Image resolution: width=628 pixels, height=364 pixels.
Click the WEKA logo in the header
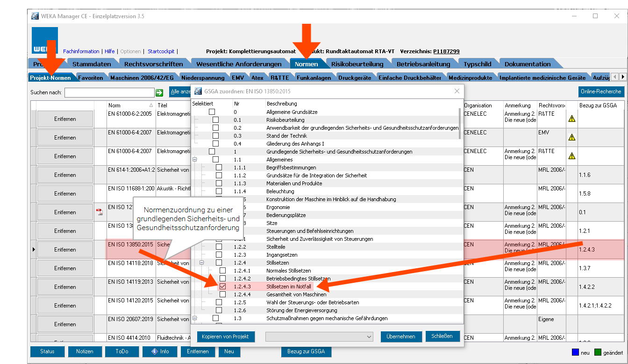point(45,41)
